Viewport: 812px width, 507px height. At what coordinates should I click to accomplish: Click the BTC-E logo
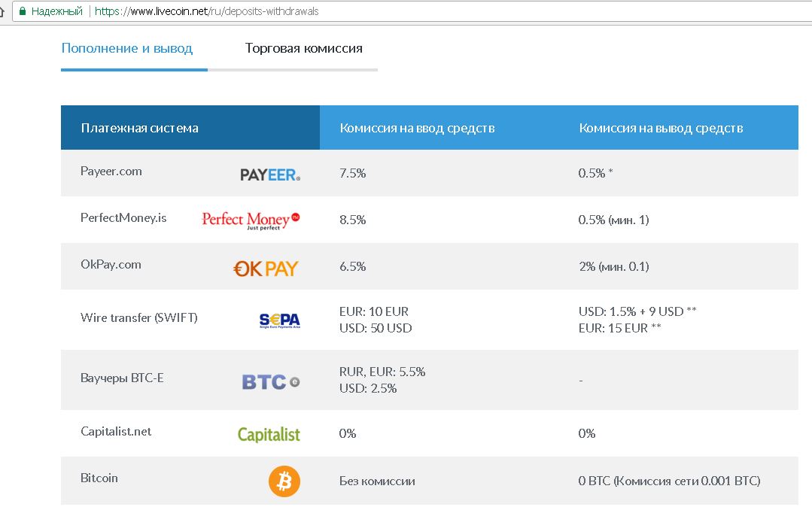coord(270,381)
